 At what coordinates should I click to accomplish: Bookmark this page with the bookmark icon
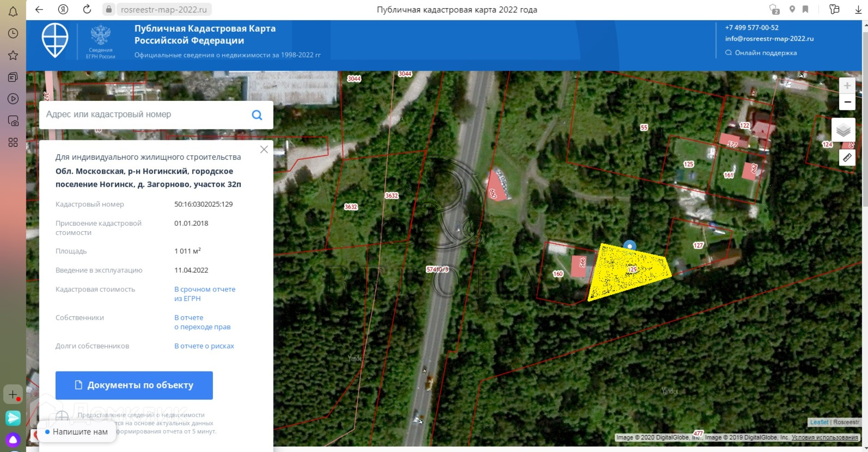(806, 9)
